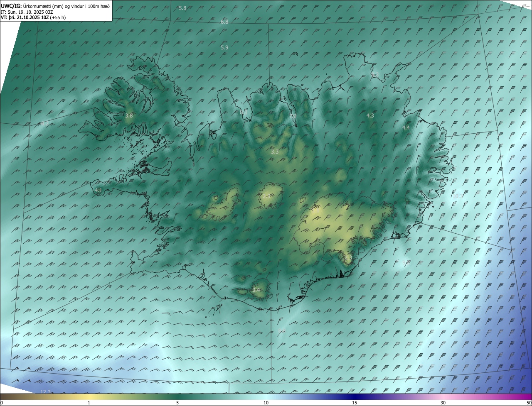The height and width of the screenshot is (406, 532).
Task: Click the 12.3 value label at the map's edge
Action: (x=46, y=392)
